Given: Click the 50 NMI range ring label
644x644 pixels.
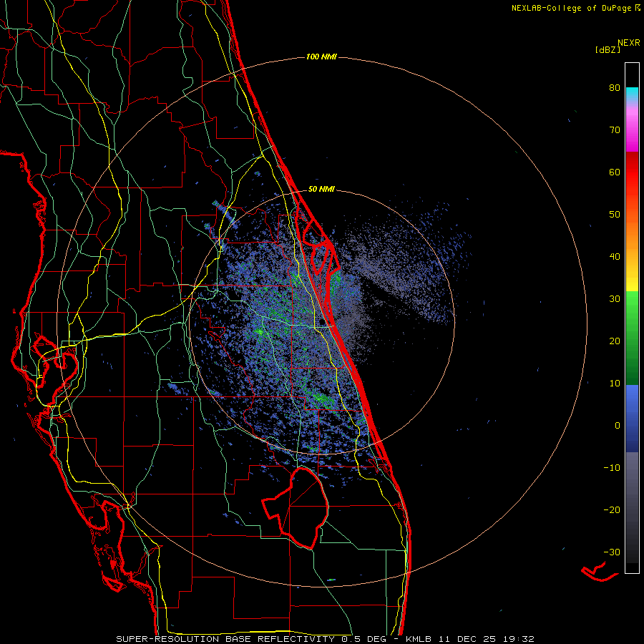Looking at the screenshot, I should [x=321, y=190].
